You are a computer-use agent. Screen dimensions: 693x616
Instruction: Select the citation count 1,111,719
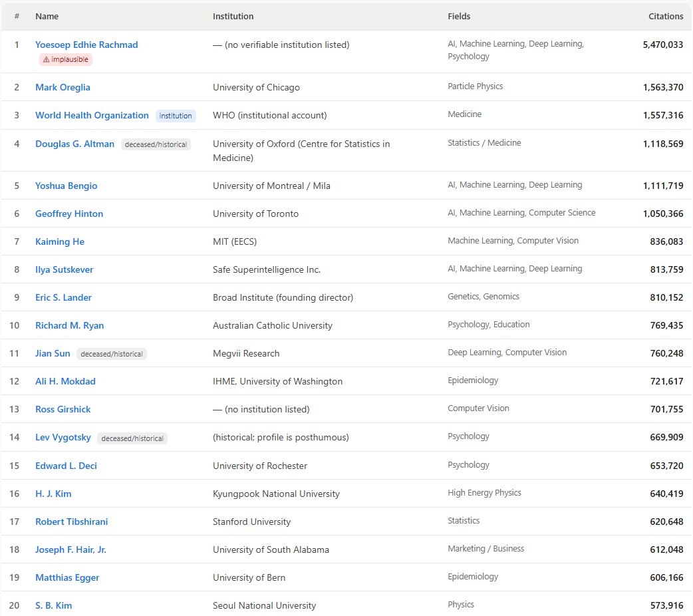(x=663, y=186)
